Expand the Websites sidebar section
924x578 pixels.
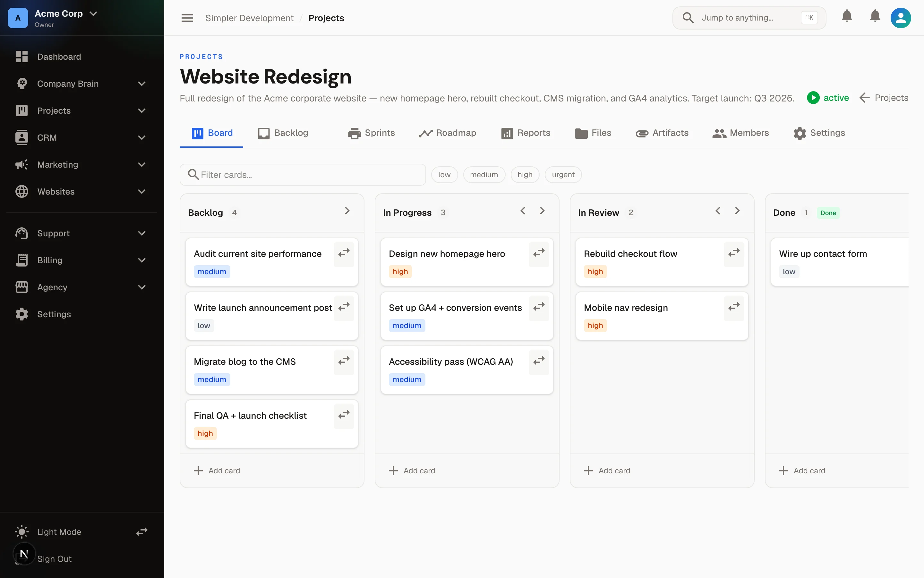(142, 191)
